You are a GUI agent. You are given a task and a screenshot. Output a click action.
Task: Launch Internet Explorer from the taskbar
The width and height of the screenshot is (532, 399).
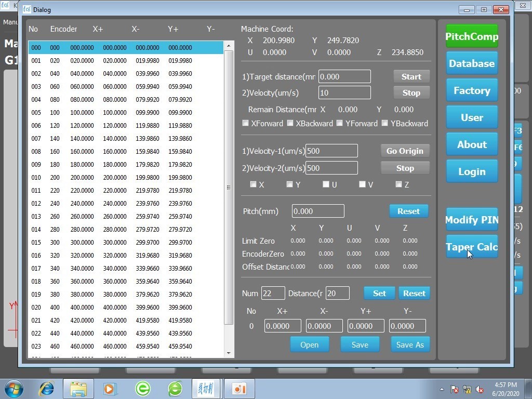point(47,388)
